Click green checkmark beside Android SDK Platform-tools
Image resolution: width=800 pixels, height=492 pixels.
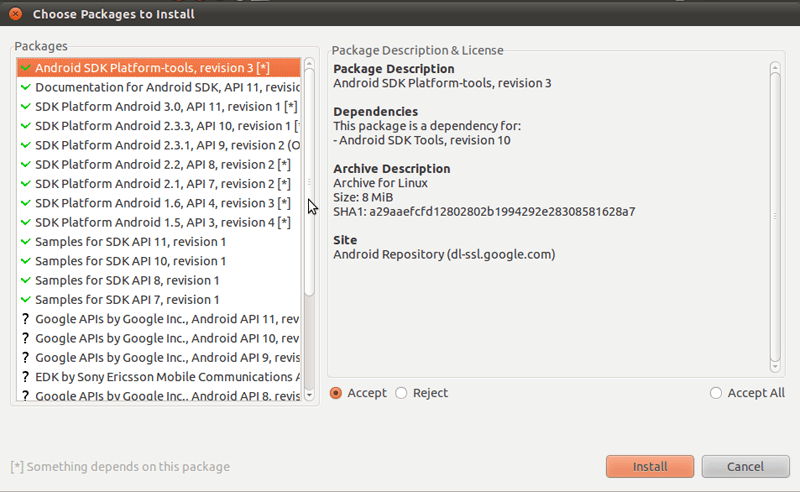pos(26,68)
